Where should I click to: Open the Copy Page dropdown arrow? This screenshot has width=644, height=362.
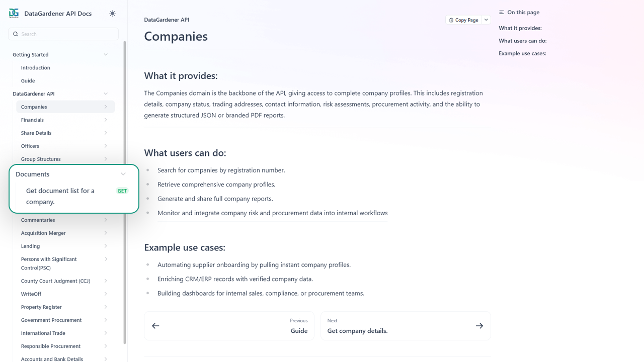click(x=486, y=20)
